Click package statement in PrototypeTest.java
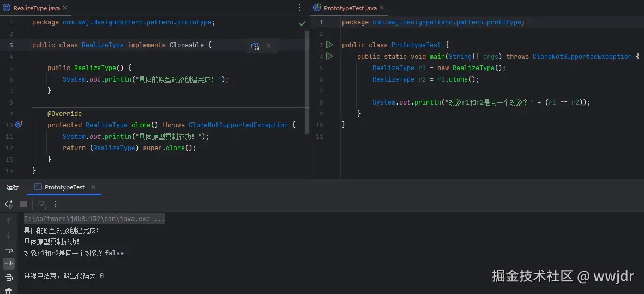The width and height of the screenshot is (644, 294). click(434, 22)
